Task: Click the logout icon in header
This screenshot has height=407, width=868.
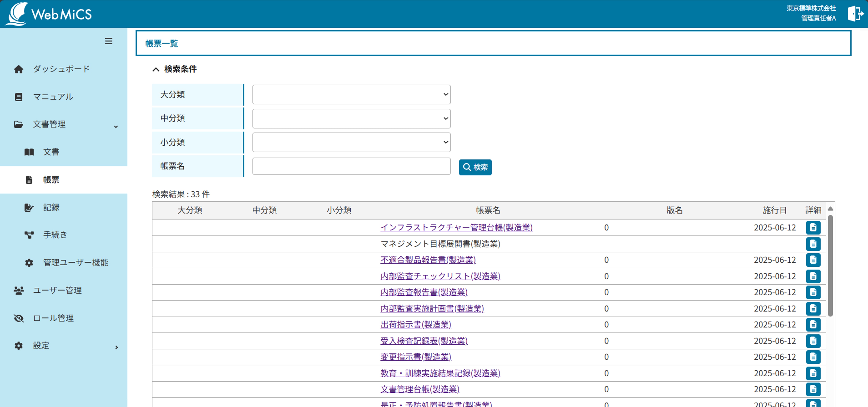Action: tap(855, 13)
